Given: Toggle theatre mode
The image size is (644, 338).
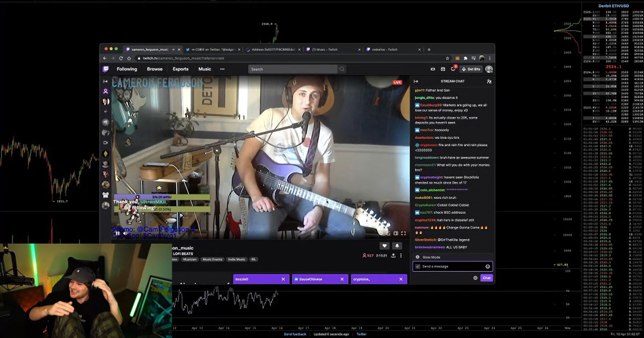Looking at the screenshot, I should (396, 233).
